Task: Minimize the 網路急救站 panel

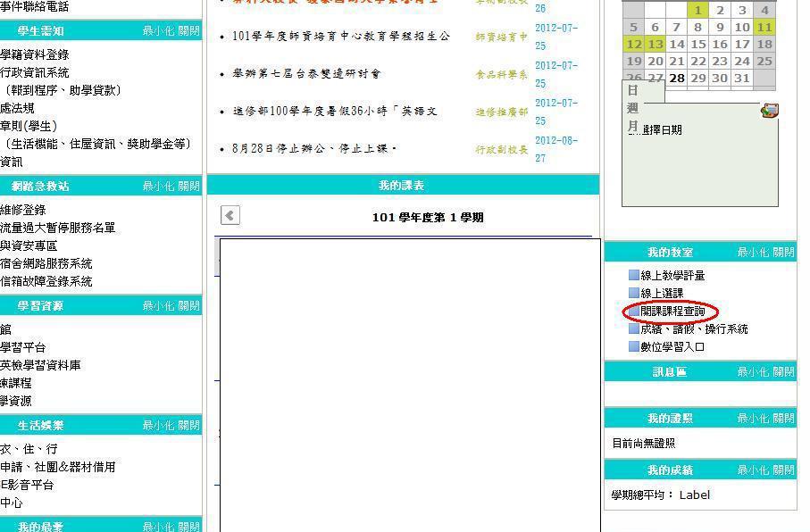Action: point(159,186)
